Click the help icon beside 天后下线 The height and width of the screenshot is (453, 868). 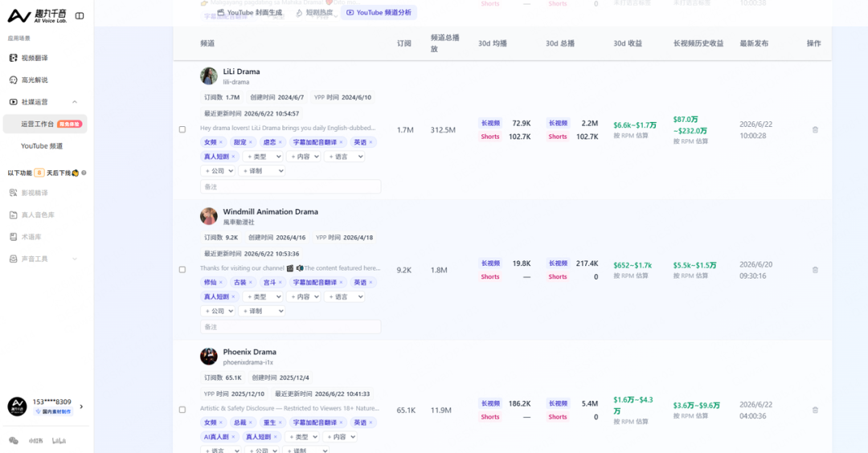84,173
